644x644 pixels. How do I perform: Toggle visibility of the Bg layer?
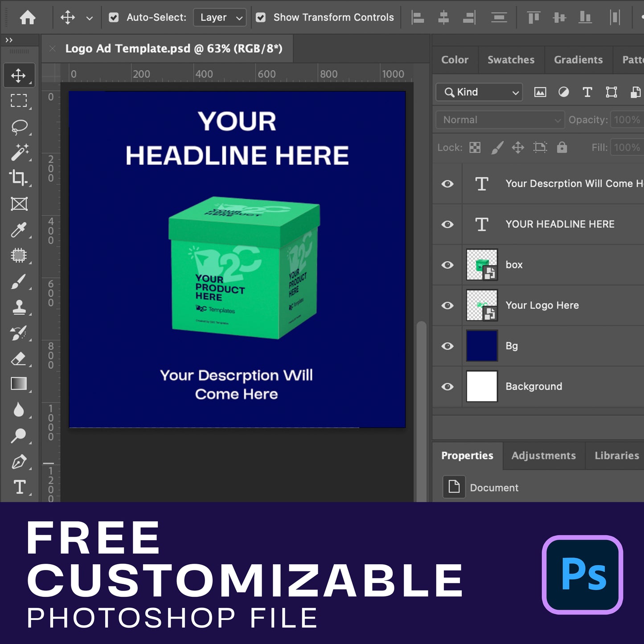[447, 346]
